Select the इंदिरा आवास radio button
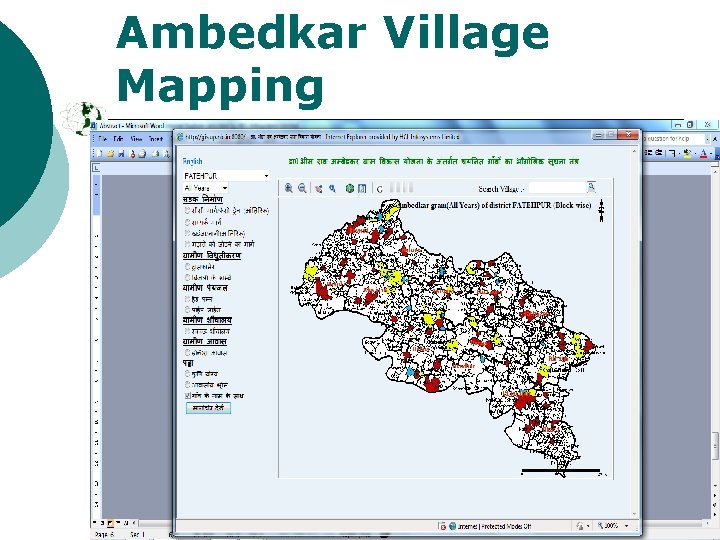This screenshot has height=540, width=720. [x=187, y=353]
